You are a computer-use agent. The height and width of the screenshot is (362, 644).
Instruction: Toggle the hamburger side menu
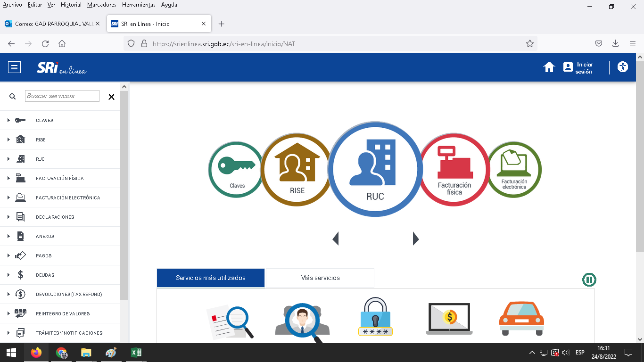tap(15, 67)
